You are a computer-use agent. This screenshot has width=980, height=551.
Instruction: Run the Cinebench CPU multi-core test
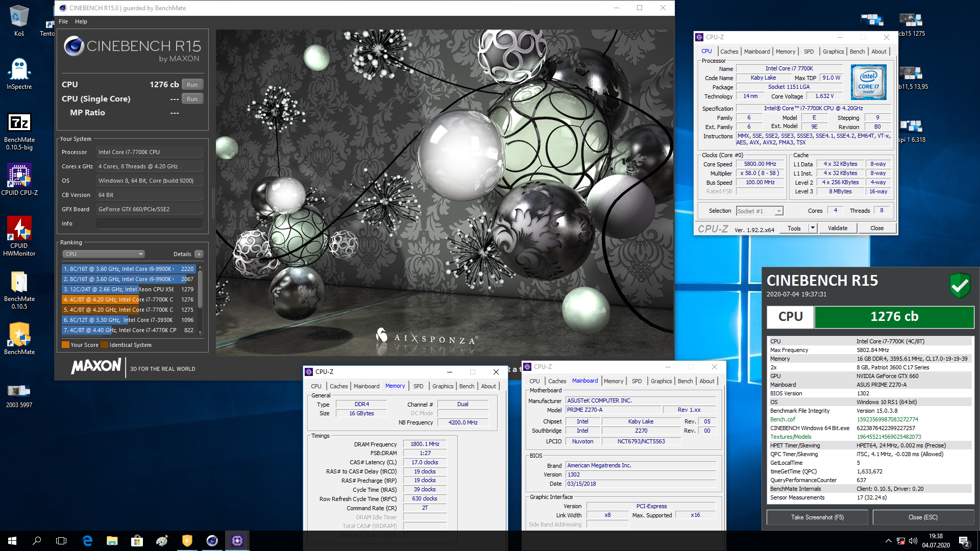pos(192,85)
